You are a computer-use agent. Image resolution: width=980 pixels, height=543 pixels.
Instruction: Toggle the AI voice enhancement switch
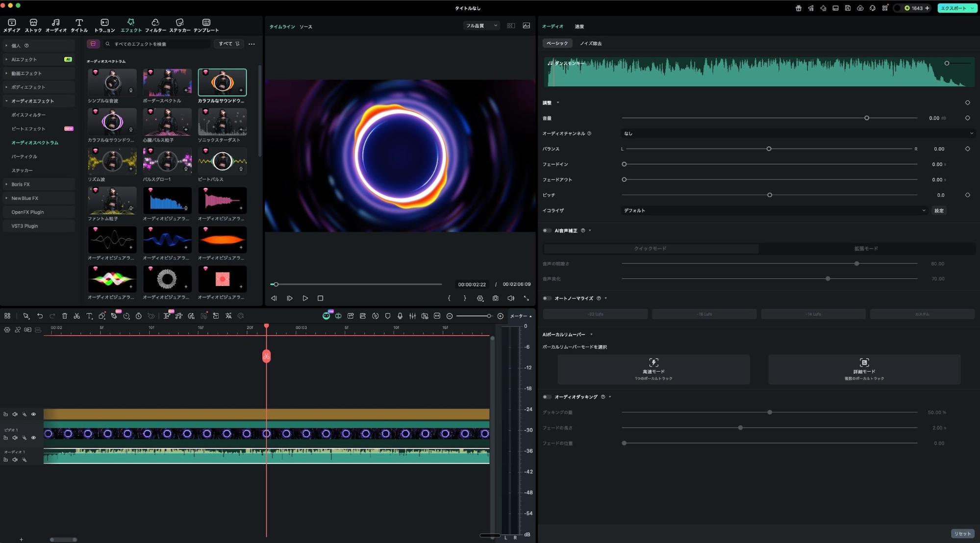pyautogui.click(x=547, y=231)
